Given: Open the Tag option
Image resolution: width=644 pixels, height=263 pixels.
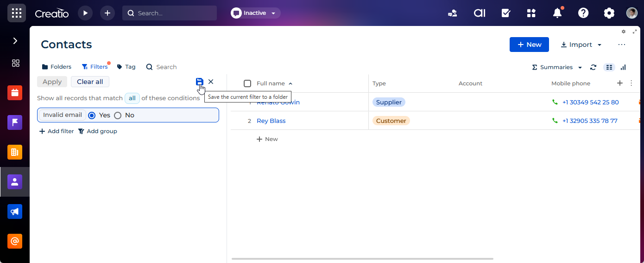Looking at the screenshot, I should 126,67.
